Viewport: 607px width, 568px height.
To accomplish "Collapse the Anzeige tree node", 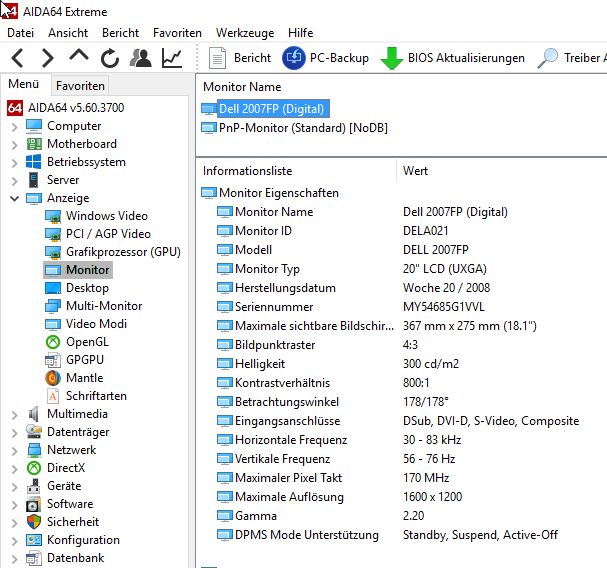I will 15,199.
